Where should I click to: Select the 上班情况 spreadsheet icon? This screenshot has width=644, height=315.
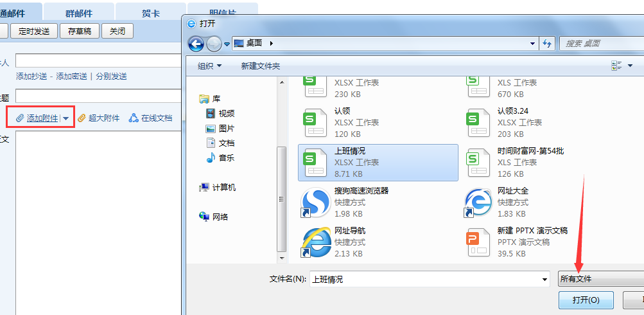315,163
